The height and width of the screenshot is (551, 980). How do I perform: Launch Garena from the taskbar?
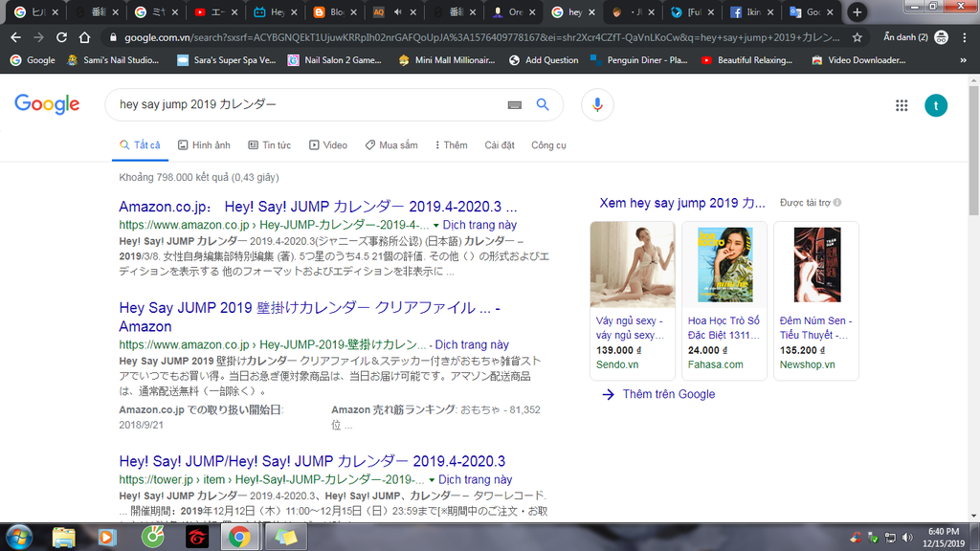click(x=197, y=538)
